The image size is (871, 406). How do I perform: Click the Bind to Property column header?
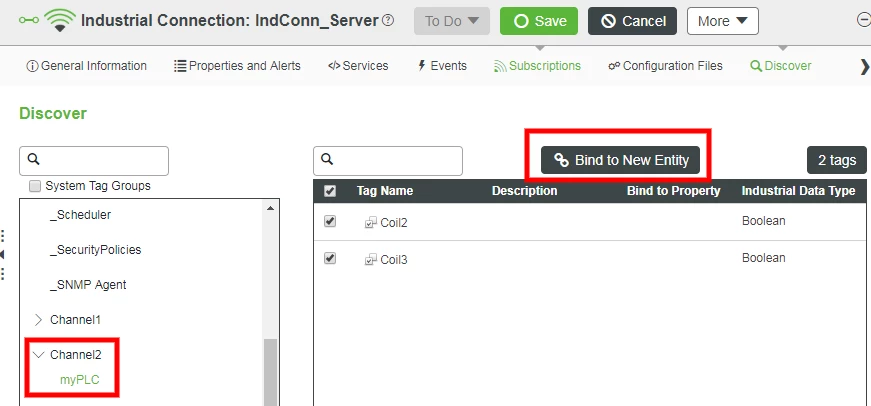(x=674, y=191)
